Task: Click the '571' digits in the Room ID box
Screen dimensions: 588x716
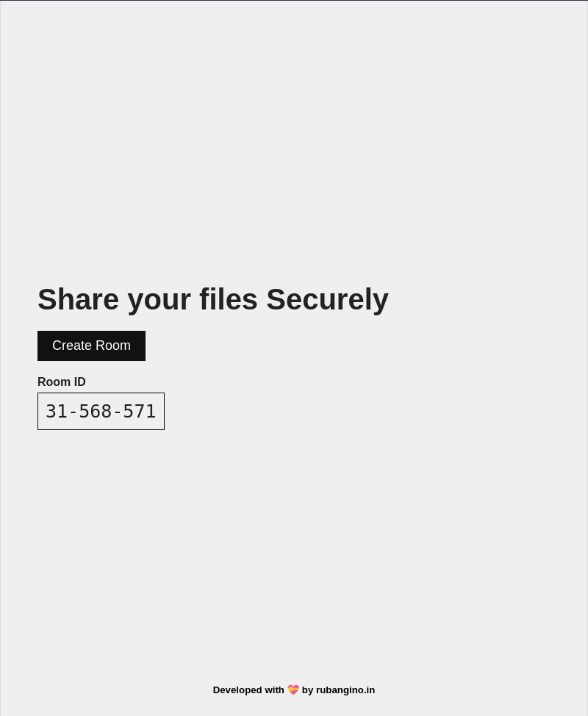Action: point(140,411)
